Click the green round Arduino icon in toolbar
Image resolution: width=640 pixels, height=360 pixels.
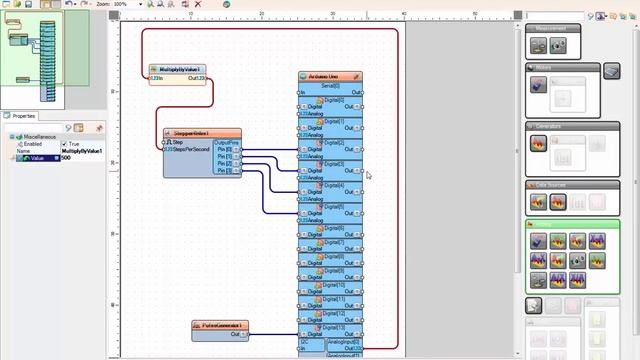227,4
